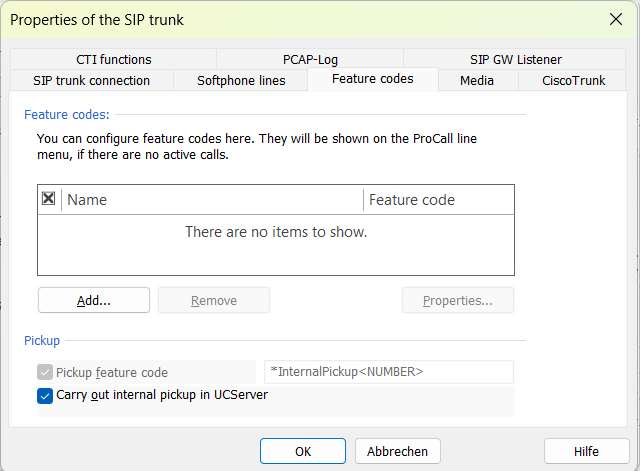
Task: Open the CiscoTrunk tab
Action: click(573, 81)
